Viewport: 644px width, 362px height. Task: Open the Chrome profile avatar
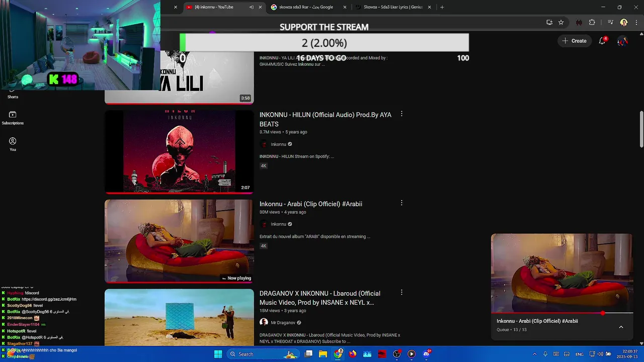point(624,22)
